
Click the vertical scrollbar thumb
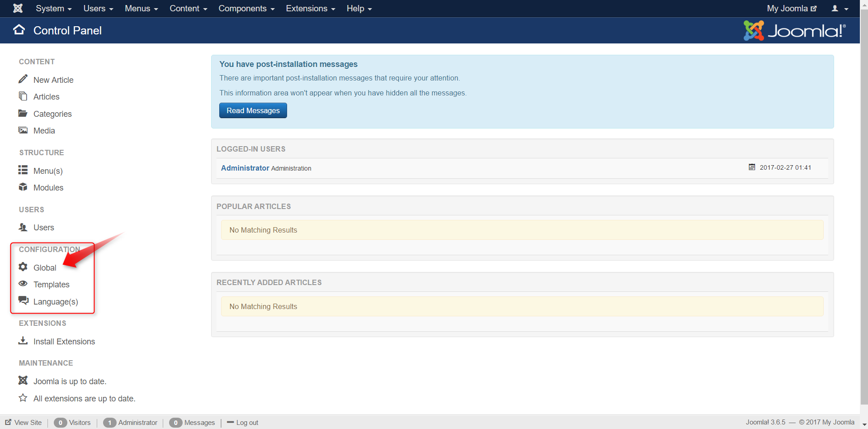[x=864, y=206]
